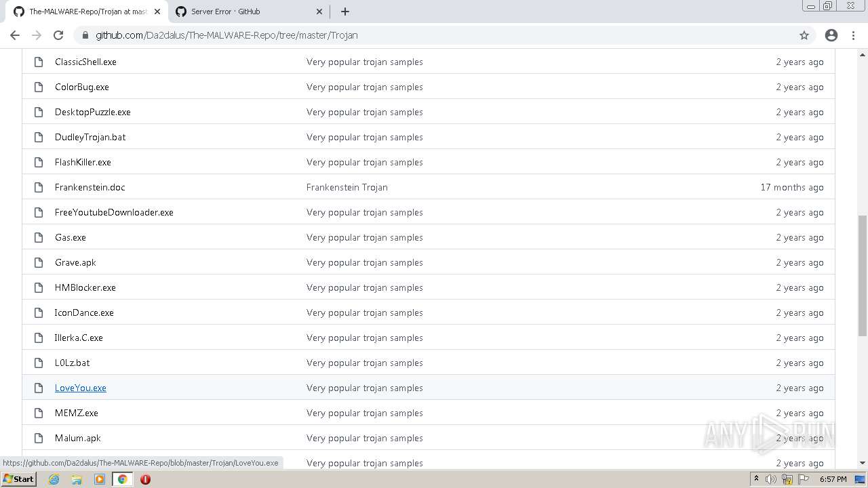The image size is (868, 488).
Task: Open MEMZ.exe file link
Action: point(77,413)
